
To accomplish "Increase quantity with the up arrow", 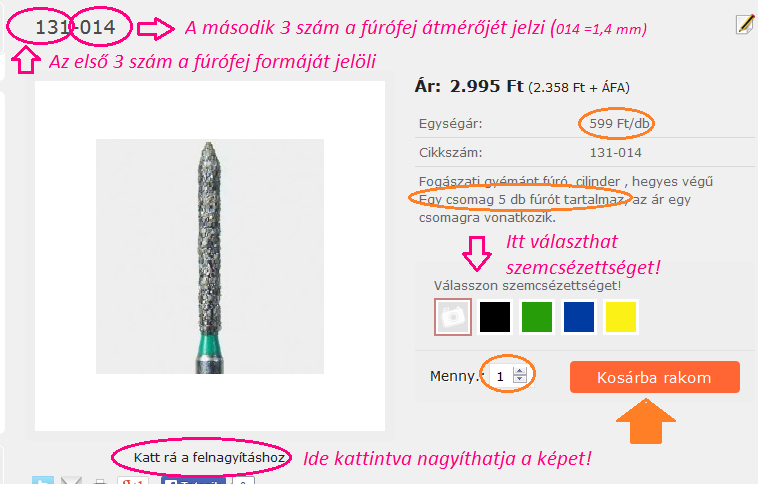I will 520,371.
